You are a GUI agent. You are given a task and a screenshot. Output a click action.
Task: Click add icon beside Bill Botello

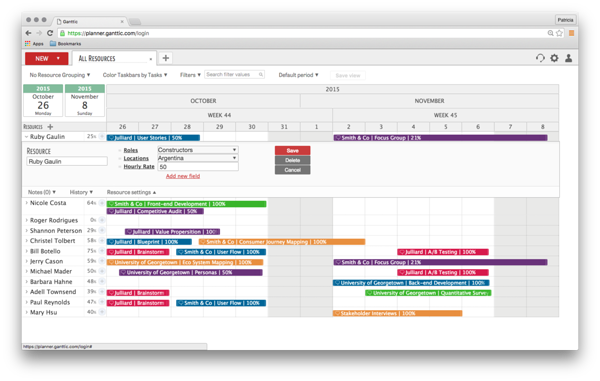click(x=102, y=251)
